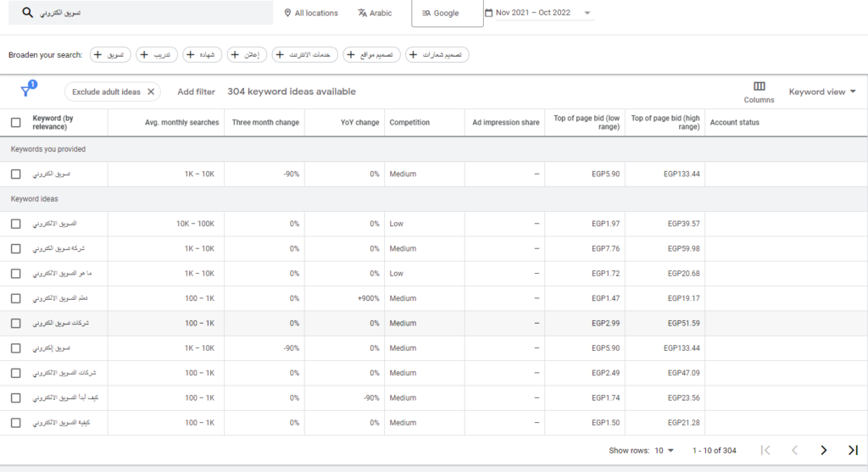Select checkbox for the EGP7.76 bid row
Screen dimensions: 868x472
[16, 249]
